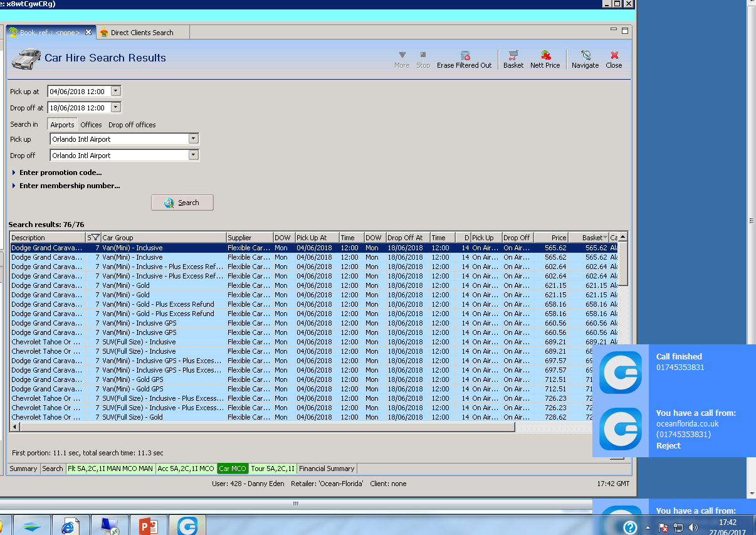Screen dimensions: 756x535
Task: Click the help question mark tray icon
Action: click(630, 527)
